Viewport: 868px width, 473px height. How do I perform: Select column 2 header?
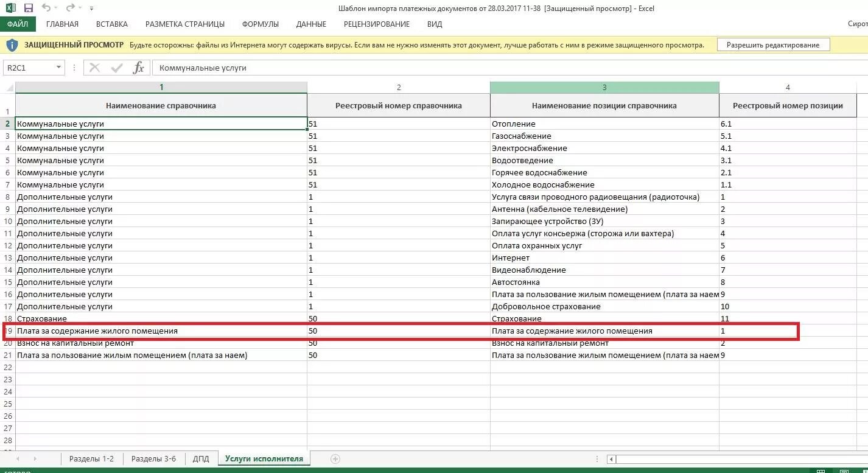(x=399, y=87)
